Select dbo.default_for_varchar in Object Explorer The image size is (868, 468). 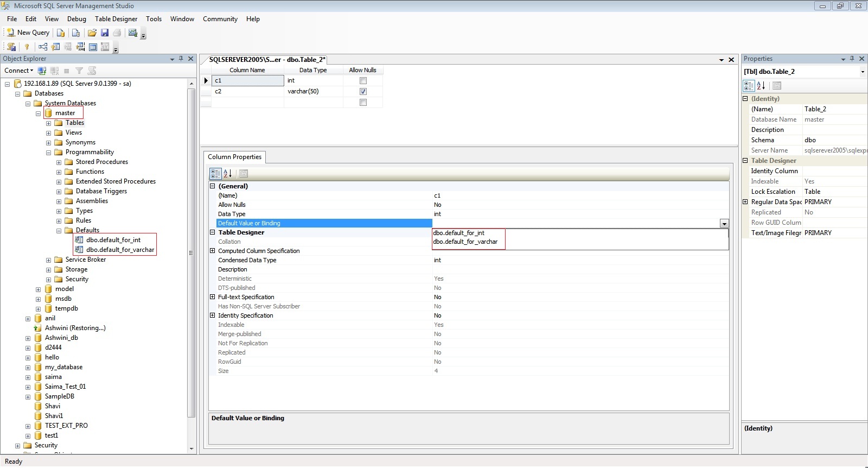click(x=120, y=250)
